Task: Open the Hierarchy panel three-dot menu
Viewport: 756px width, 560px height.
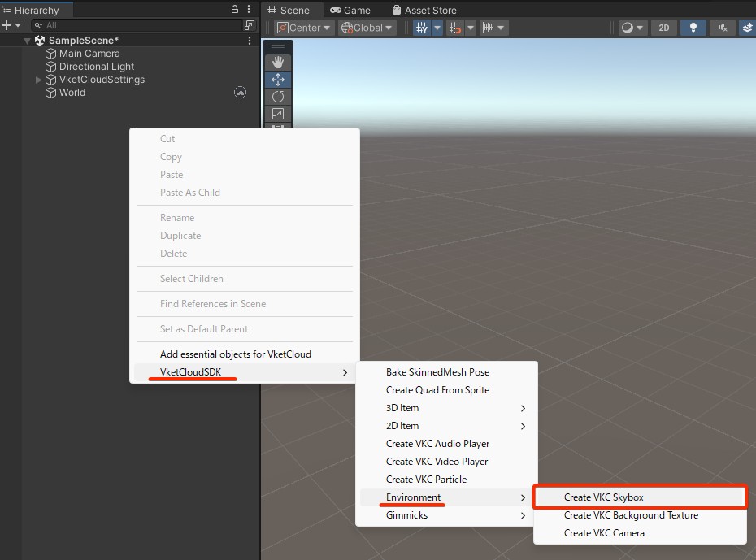Action: pos(249,10)
